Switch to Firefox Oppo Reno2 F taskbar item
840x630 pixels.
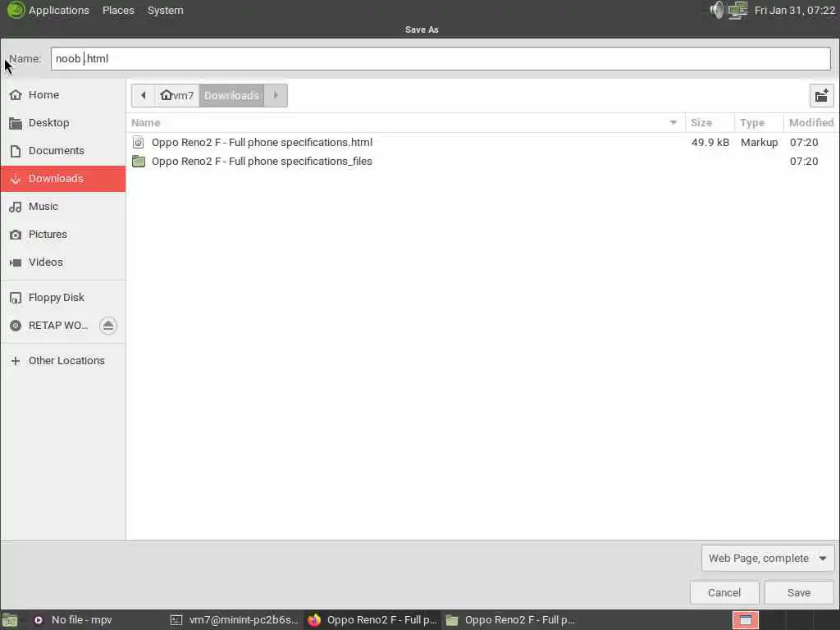point(373,620)
